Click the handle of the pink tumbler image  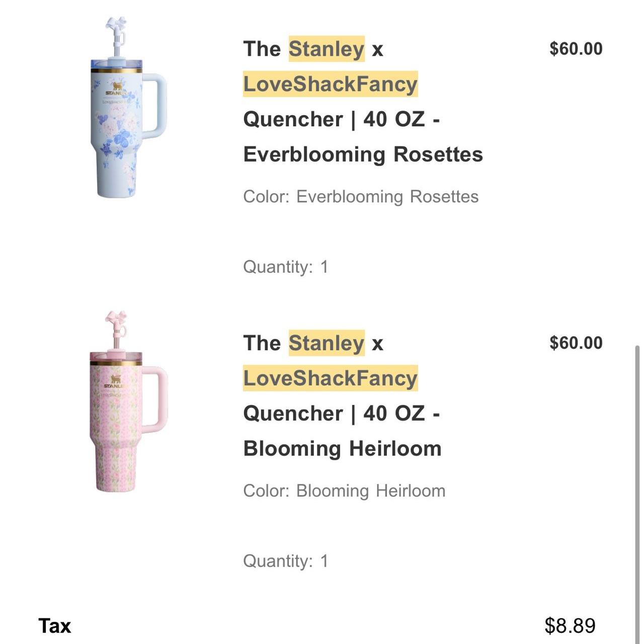tap(154, 400)
